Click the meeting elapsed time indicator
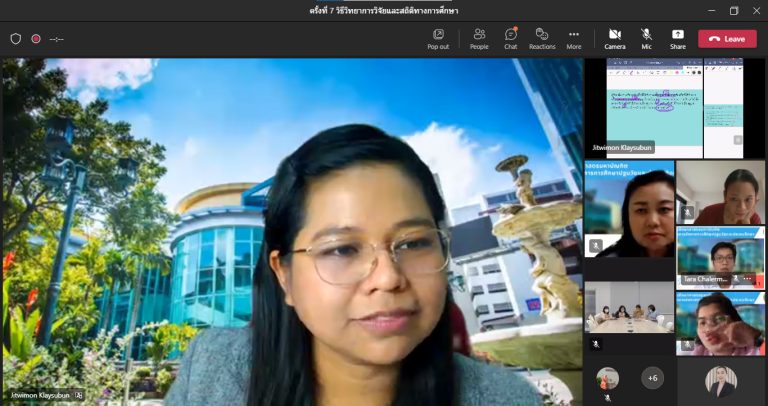Viewport: 768px width, 406px height. 57,39
